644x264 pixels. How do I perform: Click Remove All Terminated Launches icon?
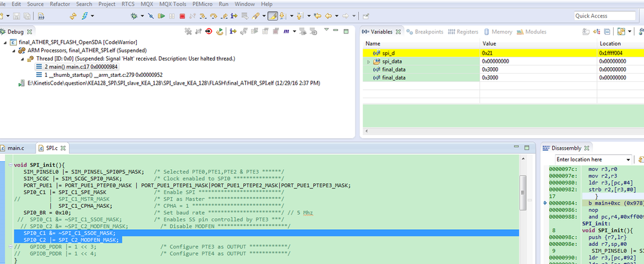click(x=188, y=32)
